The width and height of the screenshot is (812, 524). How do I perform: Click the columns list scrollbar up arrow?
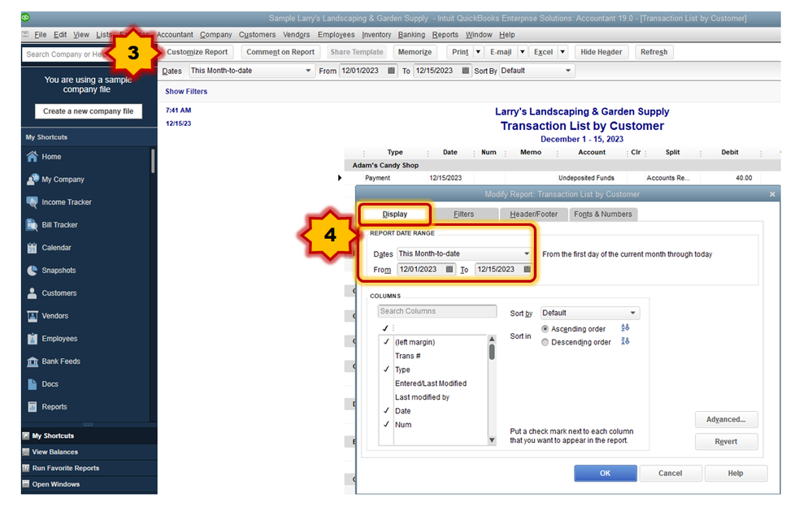point(492,339)
